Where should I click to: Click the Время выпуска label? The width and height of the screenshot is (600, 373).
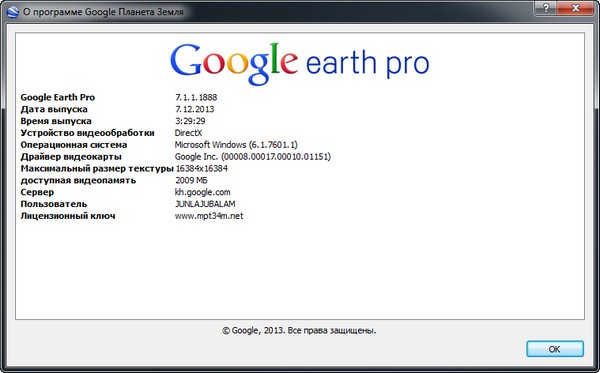click(56, 121)
